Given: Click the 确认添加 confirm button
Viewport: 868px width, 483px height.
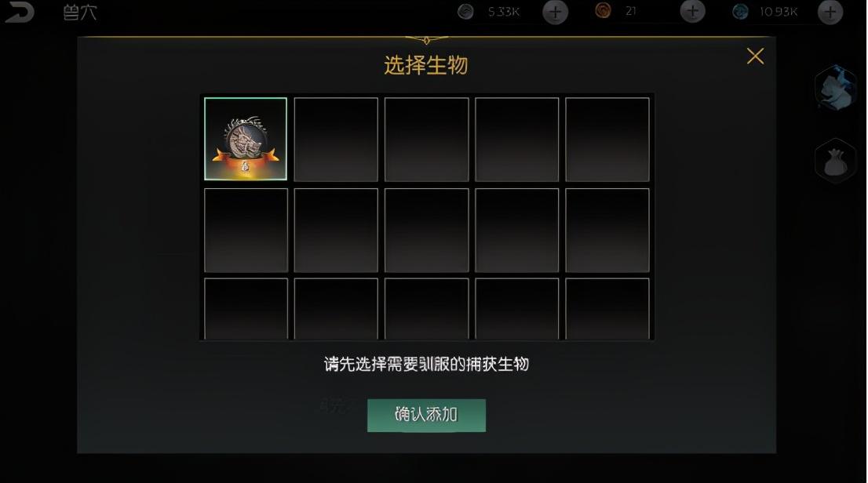Looking at the screenshot, I should pos(426,415).
